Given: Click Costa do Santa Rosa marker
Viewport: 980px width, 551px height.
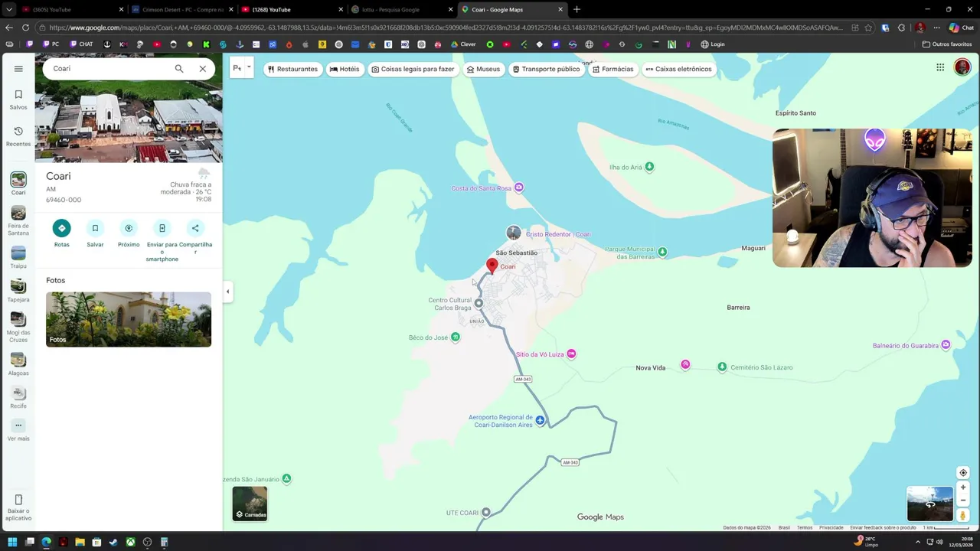Looking at the screenshot, I should [519, 187].
